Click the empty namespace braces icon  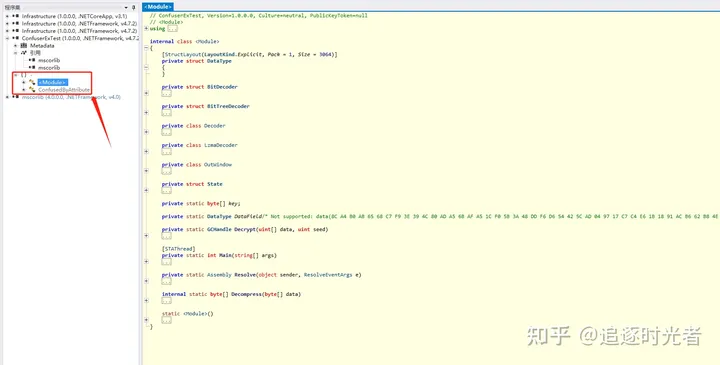[x=24, y=75]
